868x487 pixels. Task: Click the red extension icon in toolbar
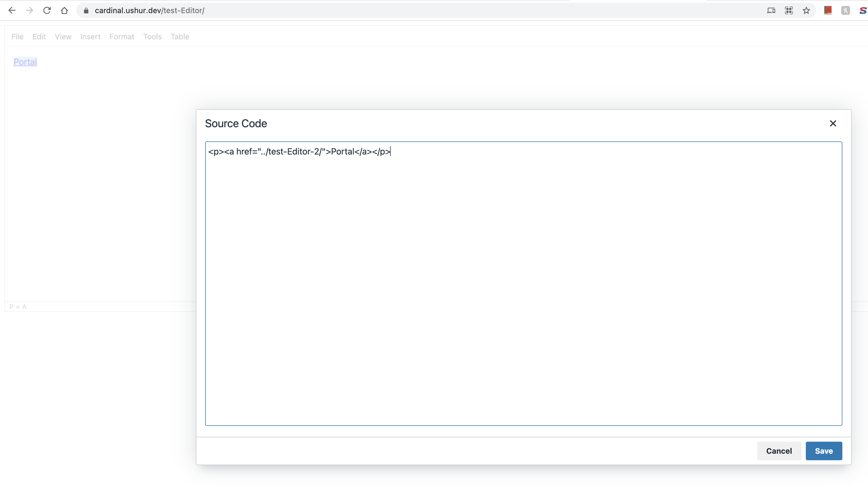tap(828, 10)
